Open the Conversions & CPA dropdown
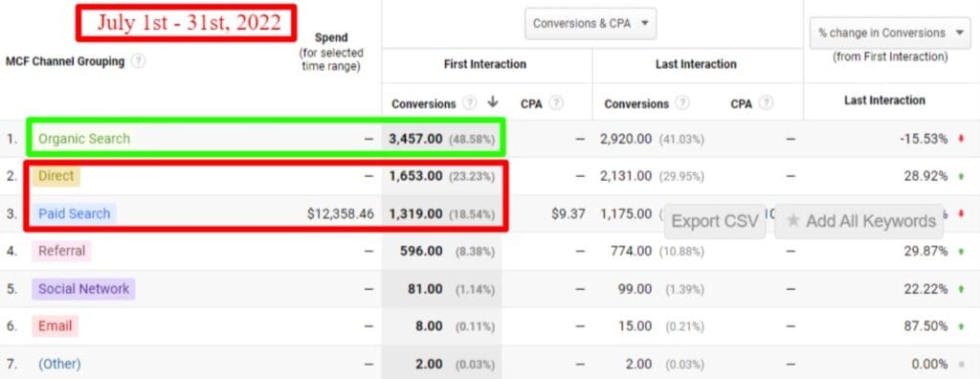 tap(590, 24)
